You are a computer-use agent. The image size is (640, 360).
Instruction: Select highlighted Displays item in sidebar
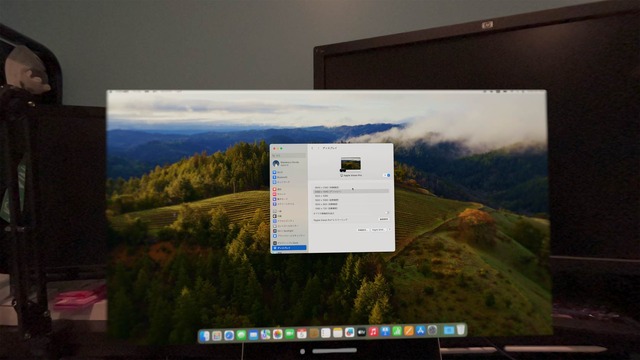[x=289, y=248]
